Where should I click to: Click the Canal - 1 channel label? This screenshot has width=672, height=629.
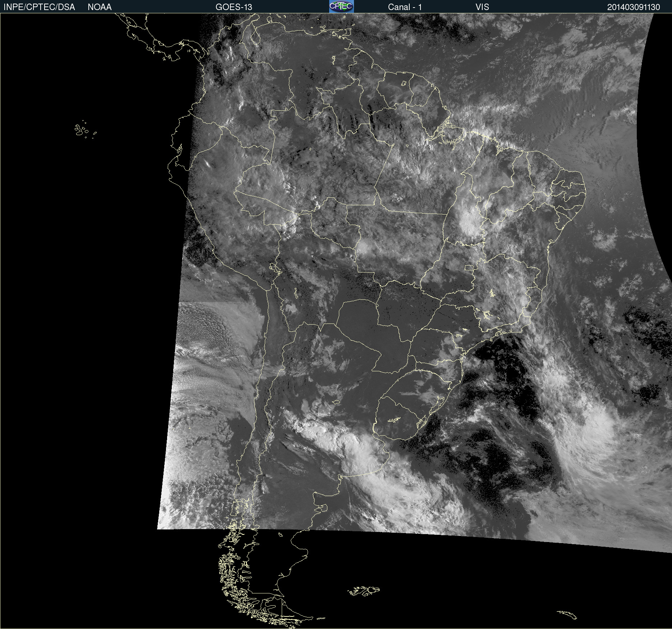click(x=405, y=7)
